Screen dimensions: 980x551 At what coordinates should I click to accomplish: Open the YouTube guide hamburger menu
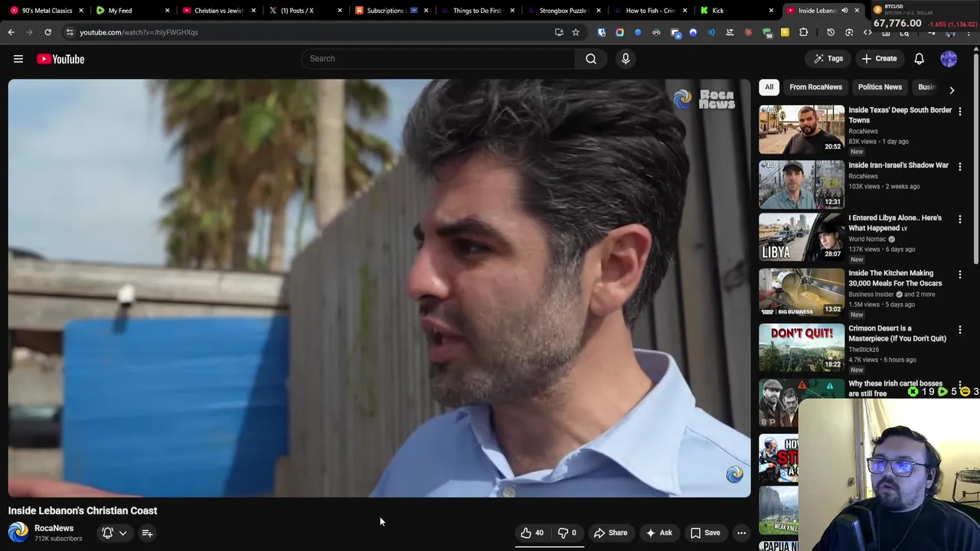[x=18, y=59]
